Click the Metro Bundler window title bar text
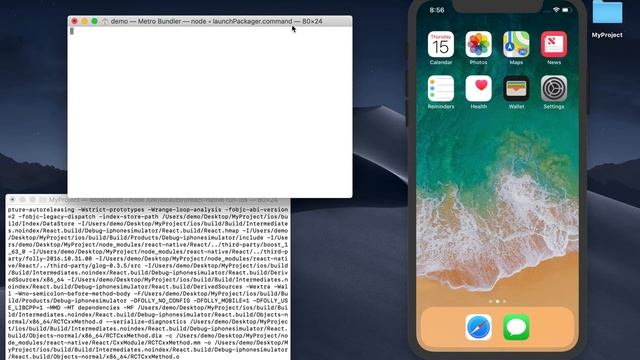This screenshot has width=640, height=360. 216,21
